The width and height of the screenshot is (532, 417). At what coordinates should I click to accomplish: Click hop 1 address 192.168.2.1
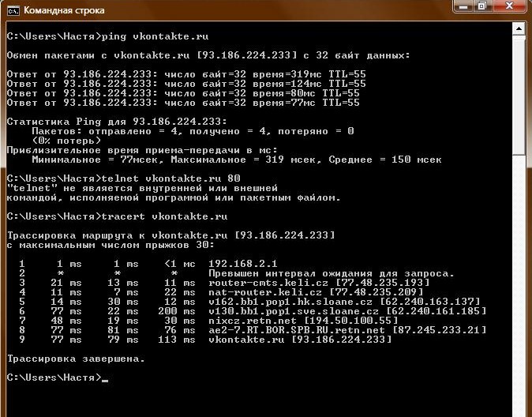click(243, 264)
